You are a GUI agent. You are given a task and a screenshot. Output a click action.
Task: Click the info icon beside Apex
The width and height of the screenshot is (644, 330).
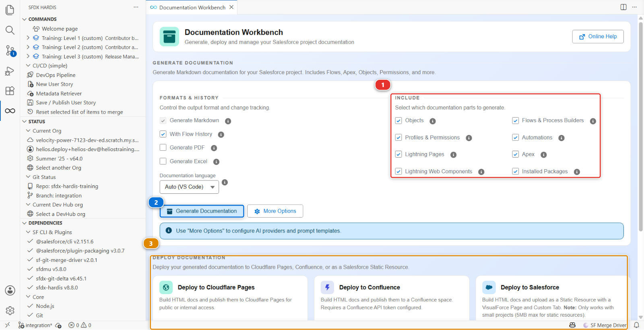(544, 155)
